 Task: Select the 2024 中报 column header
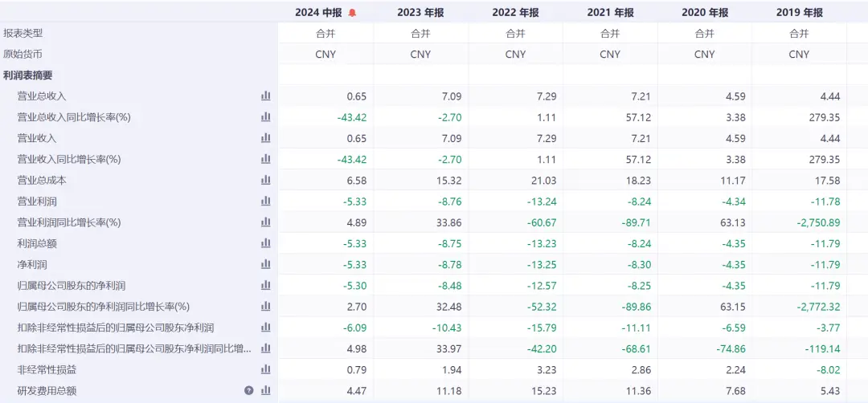pos(318,13)
